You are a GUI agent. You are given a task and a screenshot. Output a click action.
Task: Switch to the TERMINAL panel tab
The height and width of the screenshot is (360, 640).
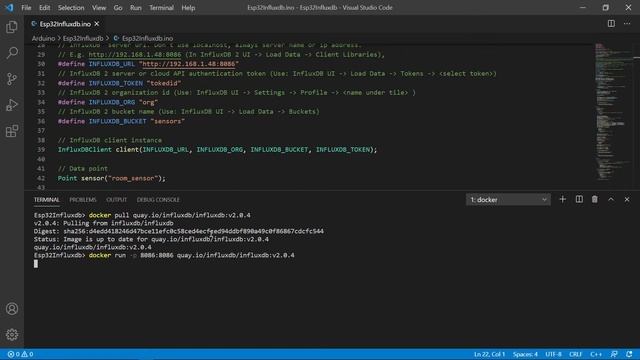pyautogui.click(x=47, y=200)
